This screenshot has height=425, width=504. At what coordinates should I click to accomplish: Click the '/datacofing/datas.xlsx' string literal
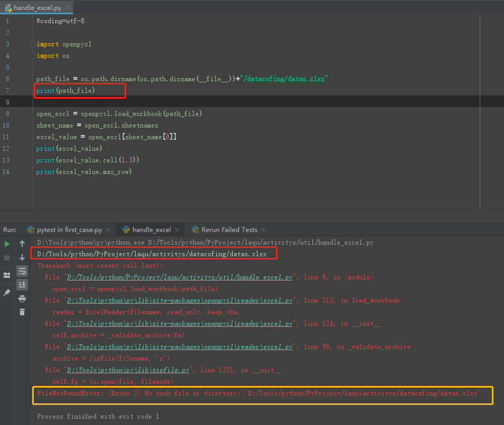[x=284, y=79]
